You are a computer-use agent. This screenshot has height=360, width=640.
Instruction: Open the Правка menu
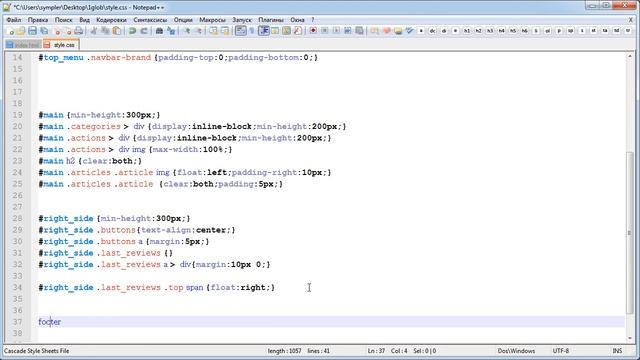38,20
